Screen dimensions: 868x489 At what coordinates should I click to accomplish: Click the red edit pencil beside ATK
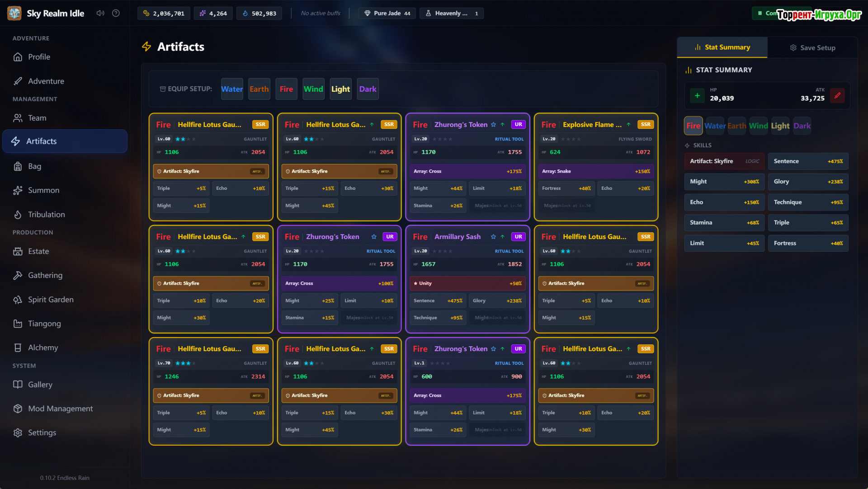click(x=837, y=95)
